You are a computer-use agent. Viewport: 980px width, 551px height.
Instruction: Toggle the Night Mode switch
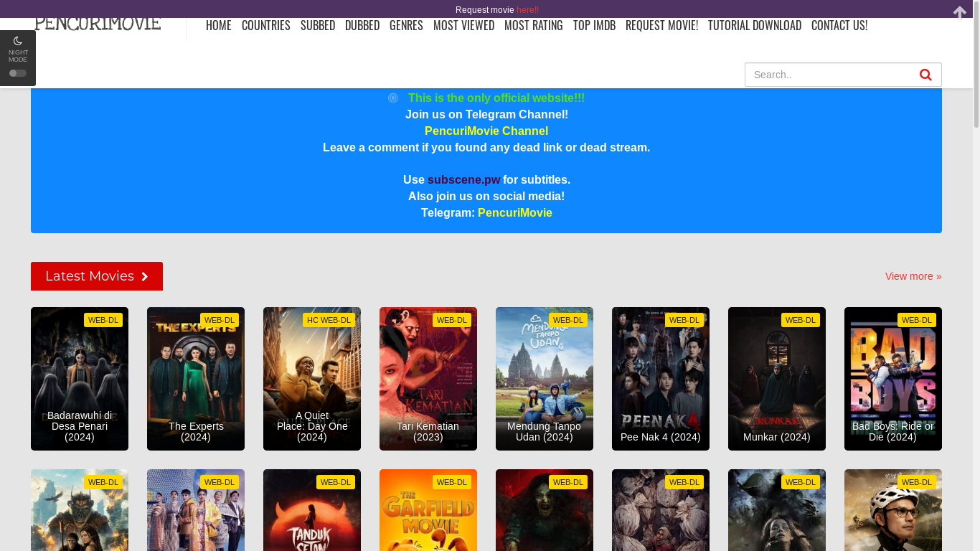pyautogui.click(x=18, y=73)
